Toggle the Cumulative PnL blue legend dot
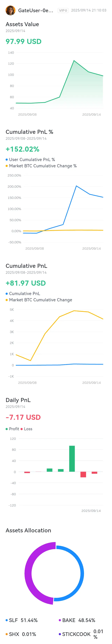The image size is (112, 644). [x=7, y=293]
